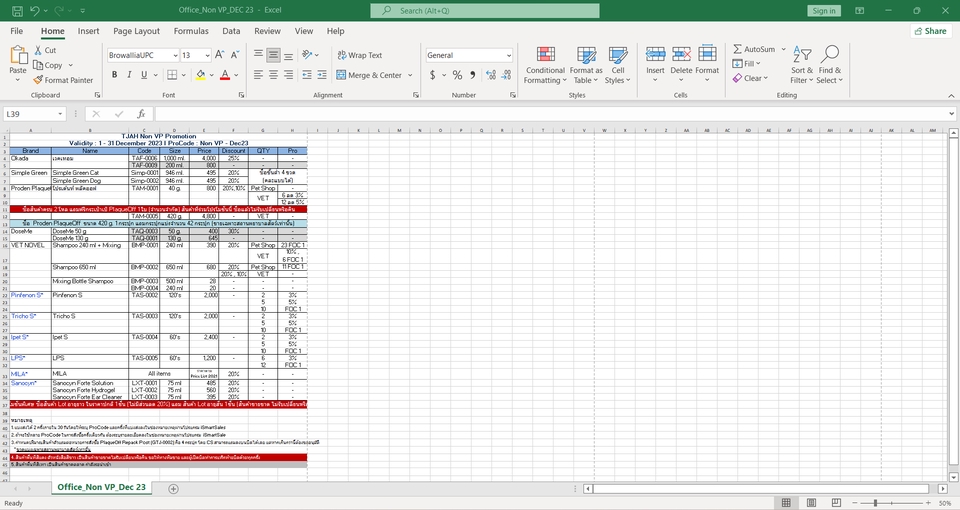Switch to Page Break Preview in status bar
This screenshot has width=960, height=510.
click(836, 503)
